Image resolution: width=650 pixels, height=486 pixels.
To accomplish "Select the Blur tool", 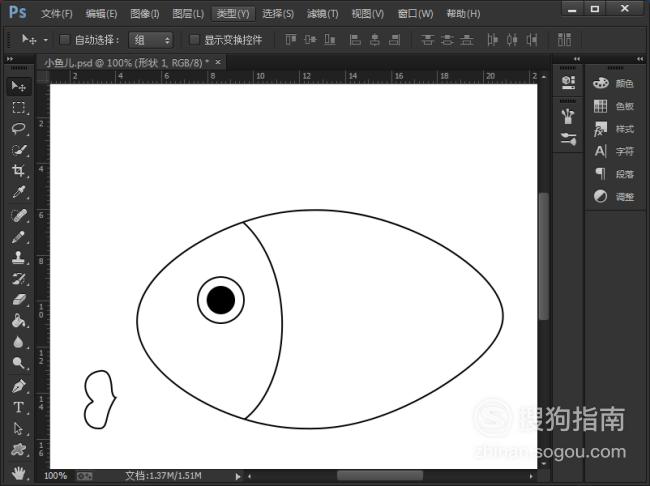I will [x=18, y=342].
